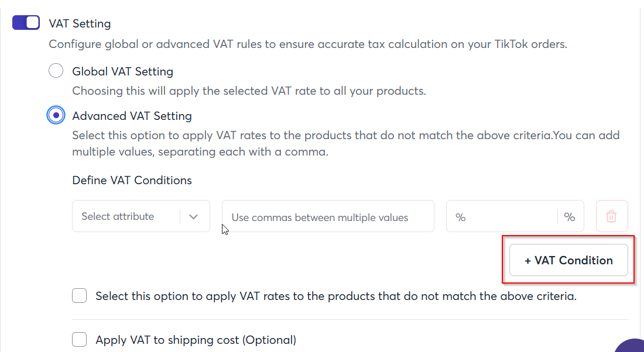Viewport: 644px width, 352px height.
Task: Open the Select attribute dropdown
Action: (141, 216)
